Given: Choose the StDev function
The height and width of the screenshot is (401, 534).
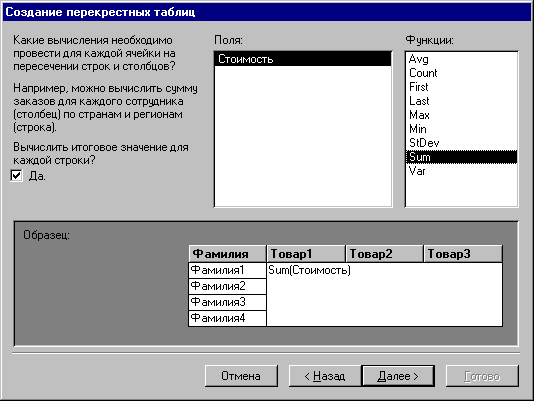Looking at the screenshot, I should pos(461,143).
